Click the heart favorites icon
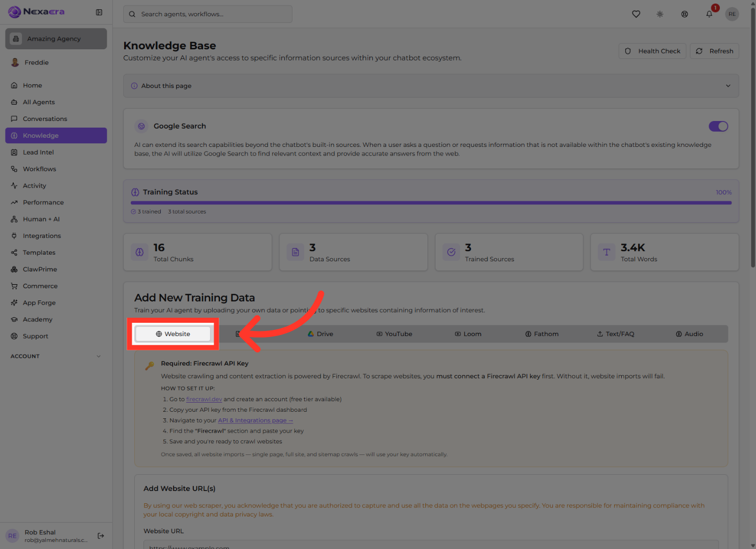 coord(636,14)
